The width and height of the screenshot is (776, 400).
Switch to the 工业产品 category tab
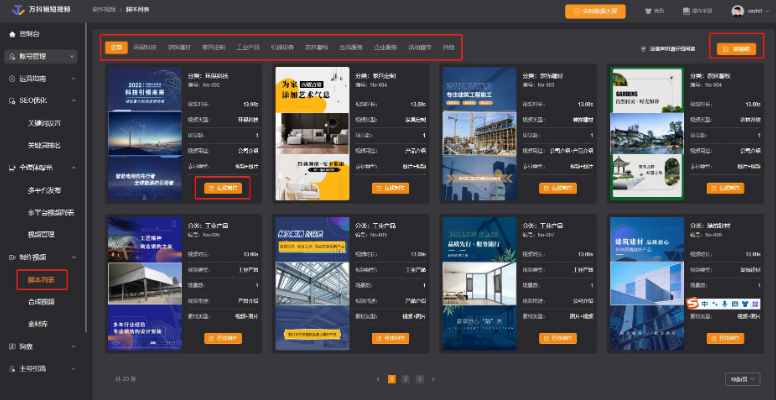coord(250,47)
